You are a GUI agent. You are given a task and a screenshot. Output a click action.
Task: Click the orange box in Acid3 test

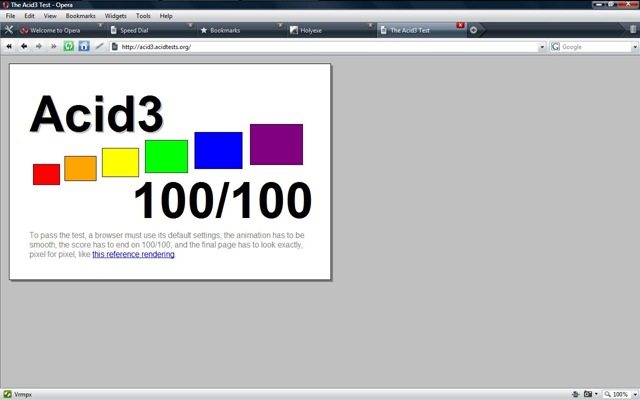(80, 168)
